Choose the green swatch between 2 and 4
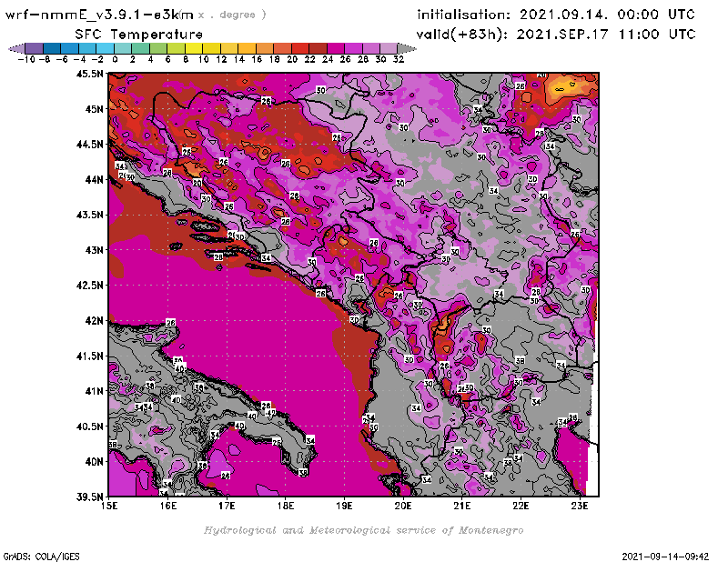 141,48
